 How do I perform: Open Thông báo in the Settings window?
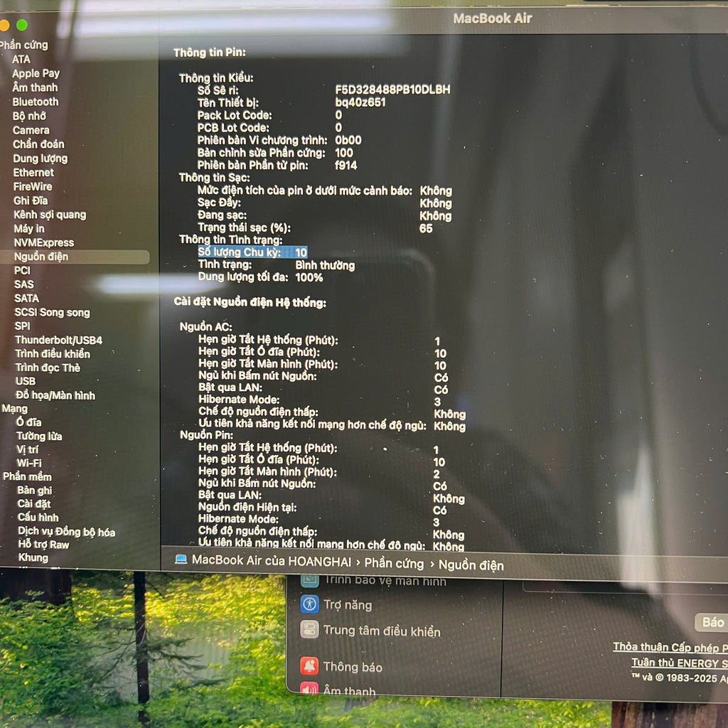(x=353, y=667)
